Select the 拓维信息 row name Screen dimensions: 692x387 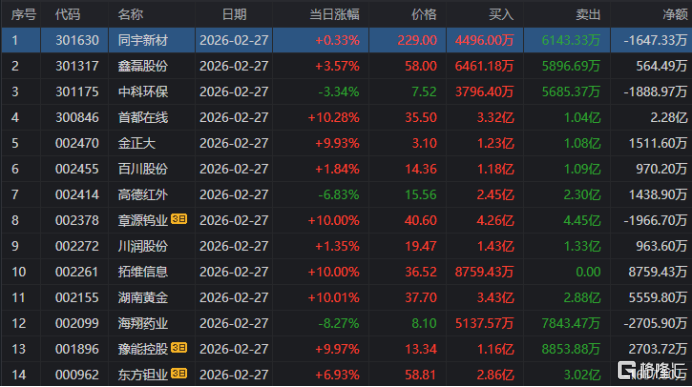coord(143,272)
